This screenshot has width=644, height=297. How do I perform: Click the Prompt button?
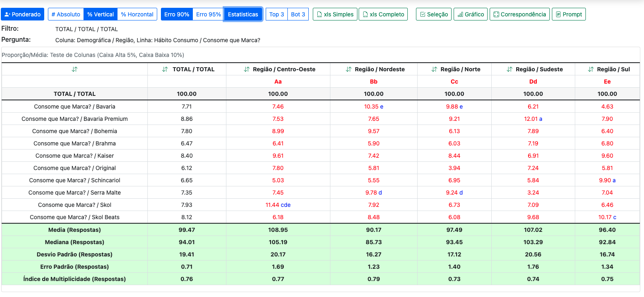pos(569,14)
